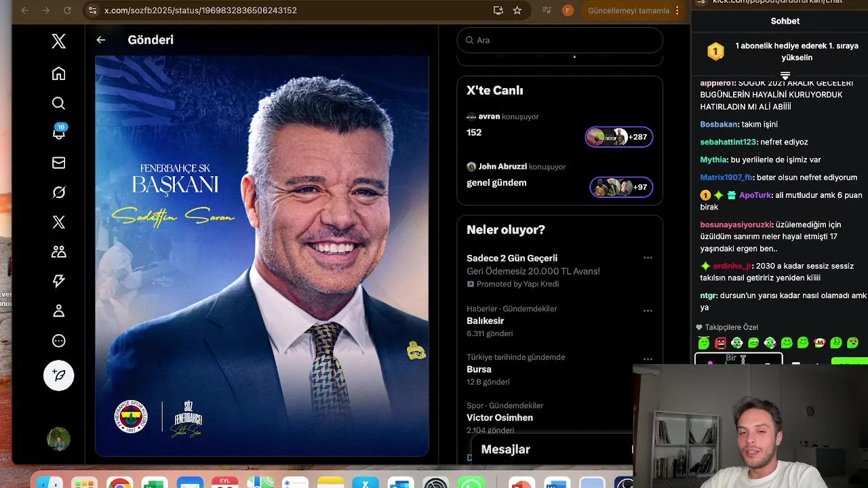868x488 pixels.
Task: Open Profile in the sidebar
Action: coord(59,311)
